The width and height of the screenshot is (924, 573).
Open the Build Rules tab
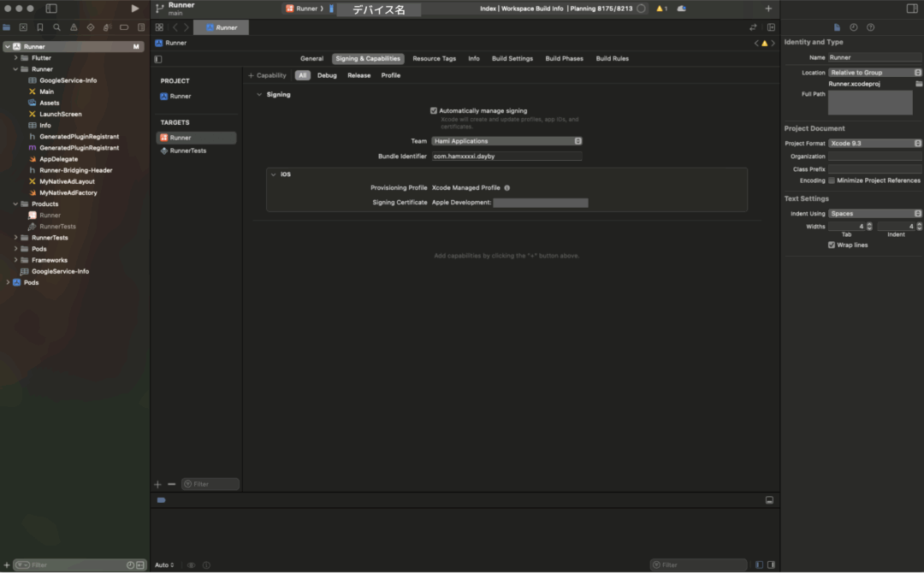pos(613,58)
